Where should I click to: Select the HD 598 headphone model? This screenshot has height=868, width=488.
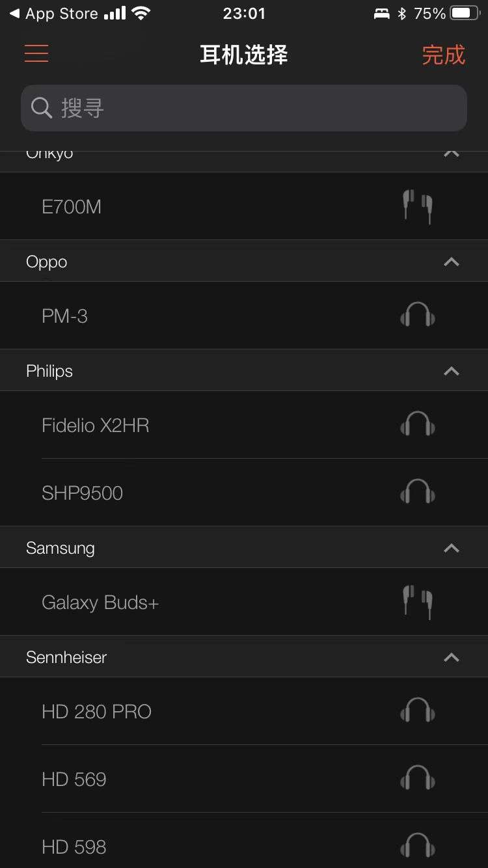click(x=74, y=847)
